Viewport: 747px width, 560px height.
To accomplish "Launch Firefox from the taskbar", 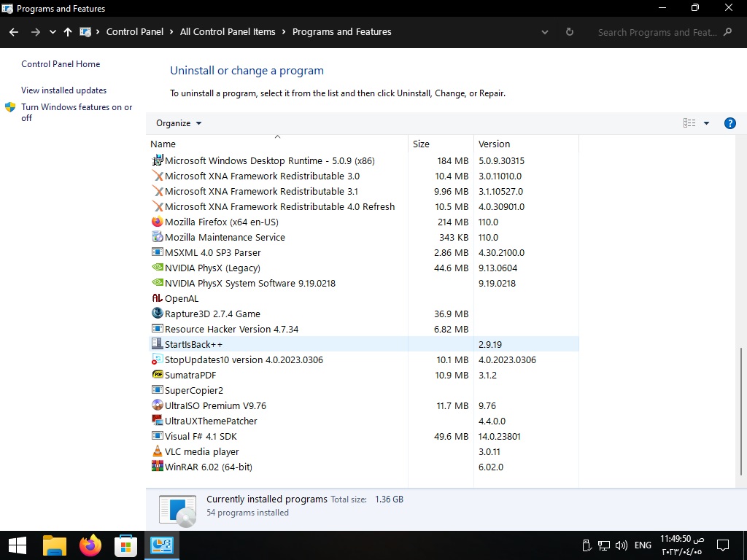I will (90, 545).
